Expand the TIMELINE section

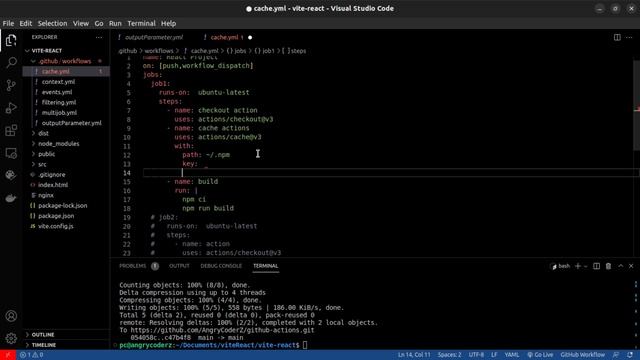coord(44,345)
